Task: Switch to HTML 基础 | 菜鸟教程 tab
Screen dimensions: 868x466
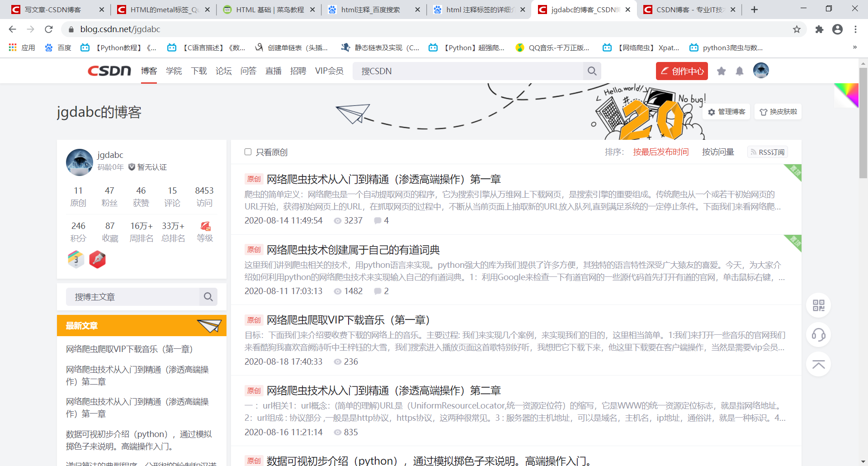Action: coord(269,10)
